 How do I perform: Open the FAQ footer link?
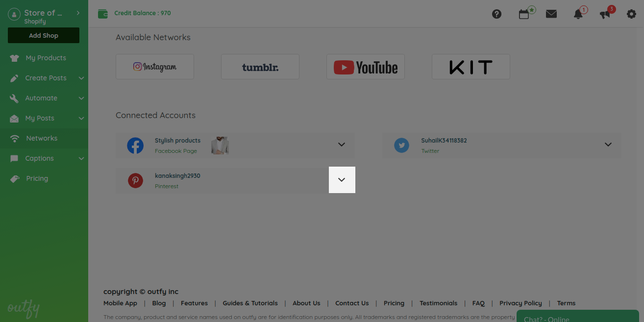[478, 303]
